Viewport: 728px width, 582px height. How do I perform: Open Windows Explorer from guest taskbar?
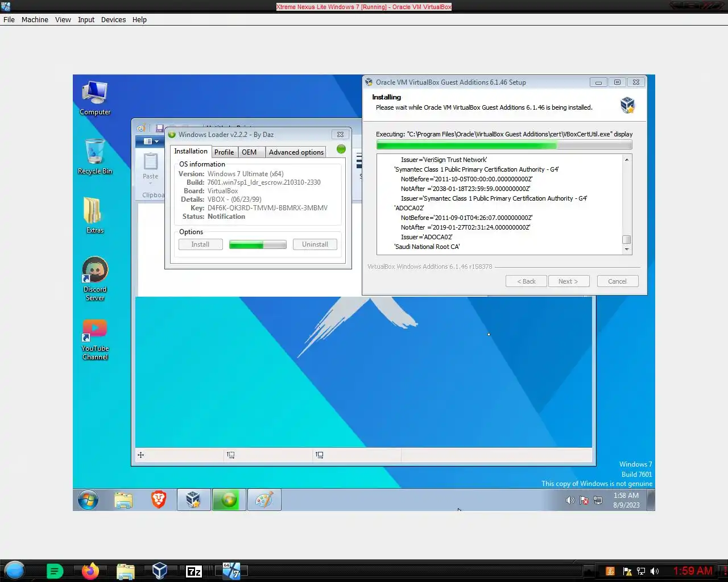coord(123,500)
